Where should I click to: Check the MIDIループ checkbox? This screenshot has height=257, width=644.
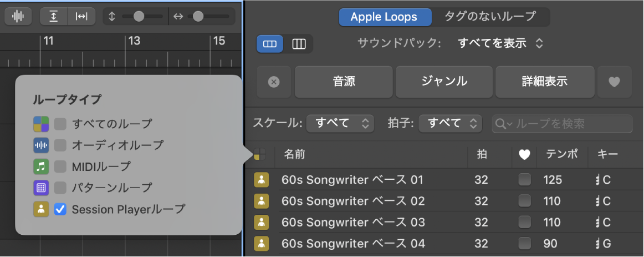(60, 167)
